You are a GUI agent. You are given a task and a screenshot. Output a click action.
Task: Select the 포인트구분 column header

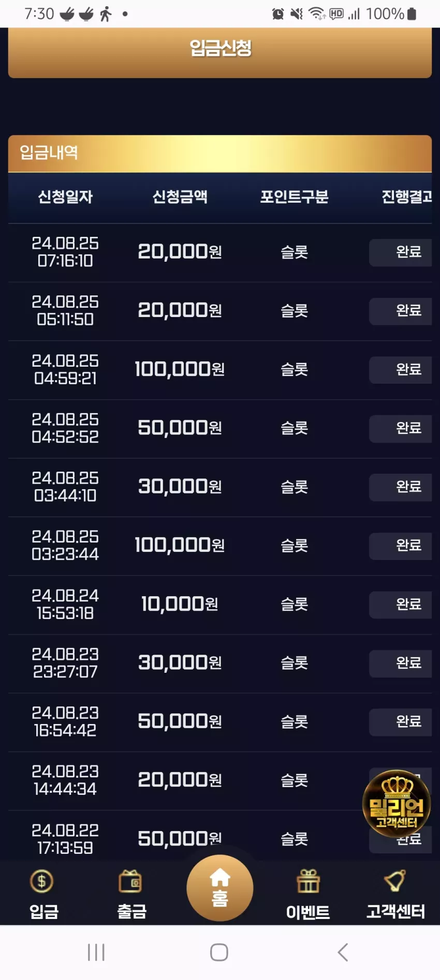coord(294,197)
